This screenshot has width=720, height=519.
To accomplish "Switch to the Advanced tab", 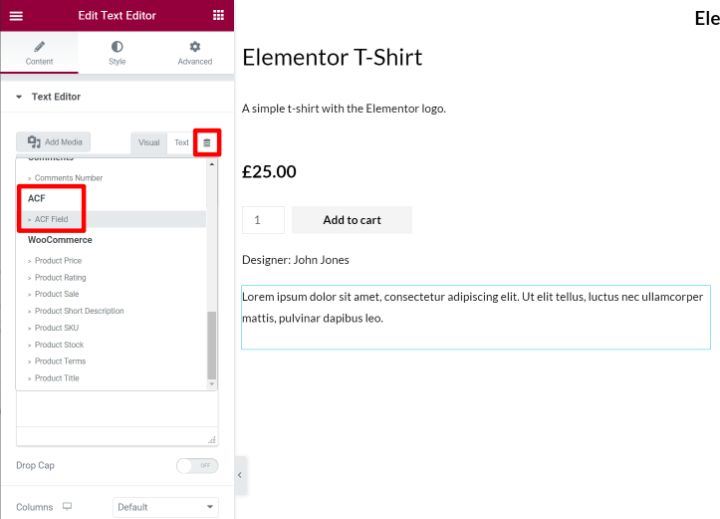I will point(195,53).
